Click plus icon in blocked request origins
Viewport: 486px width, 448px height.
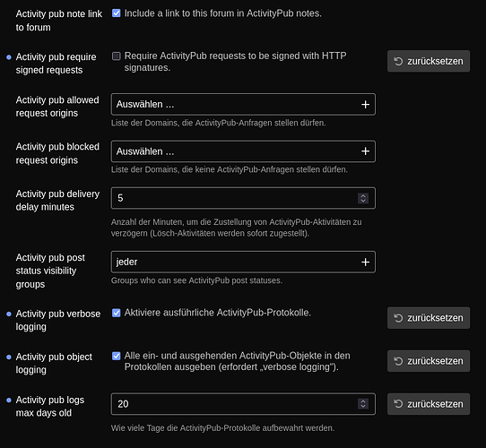click(x=366, y=151)
